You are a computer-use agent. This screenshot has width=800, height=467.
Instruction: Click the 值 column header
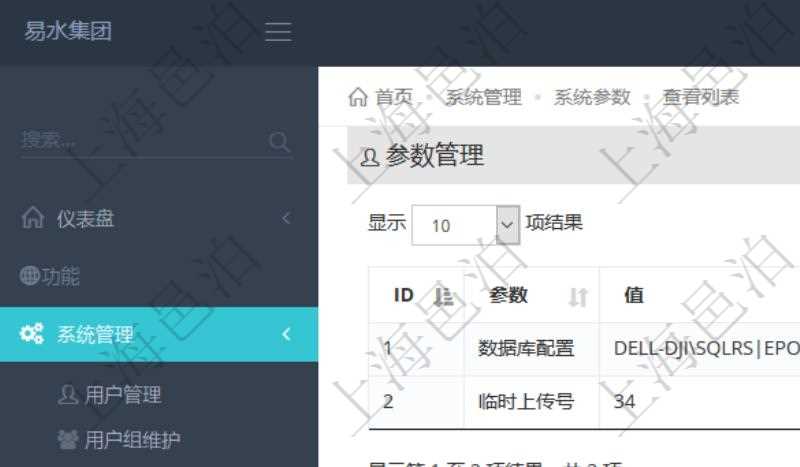(634, 295)
